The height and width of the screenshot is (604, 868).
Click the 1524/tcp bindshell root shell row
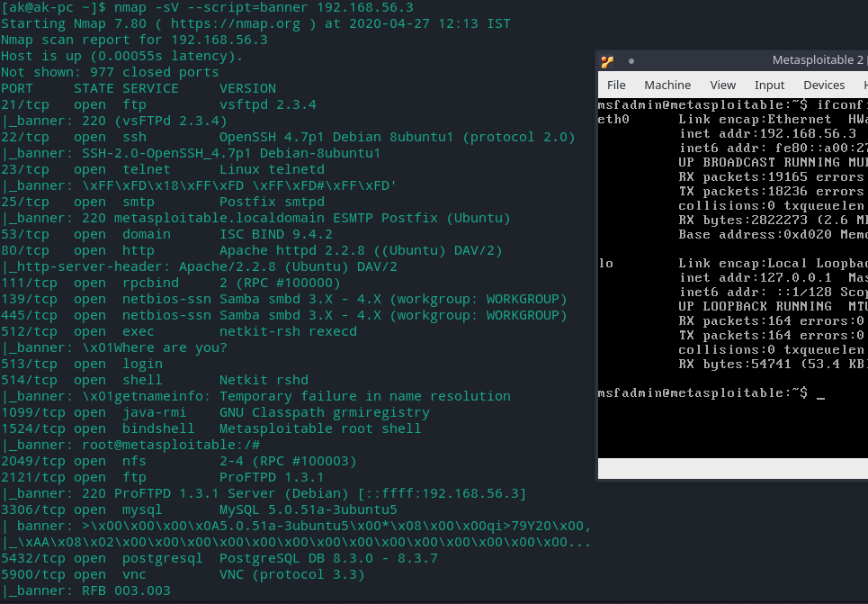pyautogui.click(x=210, y=428)
